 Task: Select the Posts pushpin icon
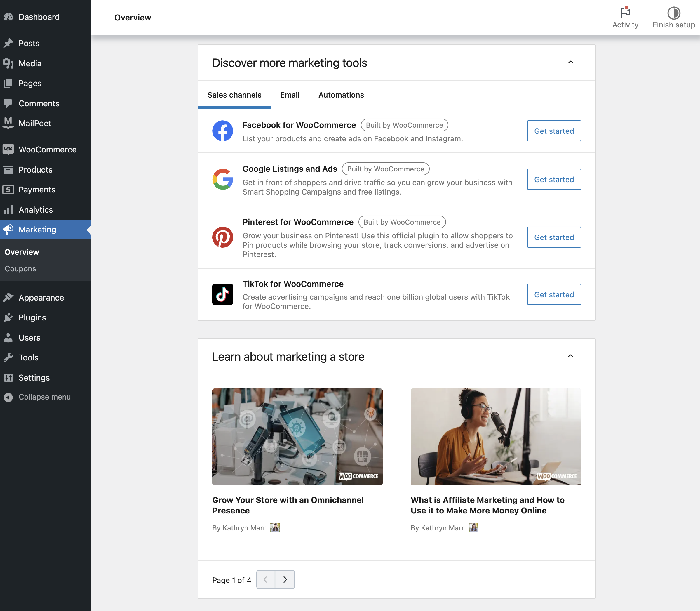coord(8,43)
